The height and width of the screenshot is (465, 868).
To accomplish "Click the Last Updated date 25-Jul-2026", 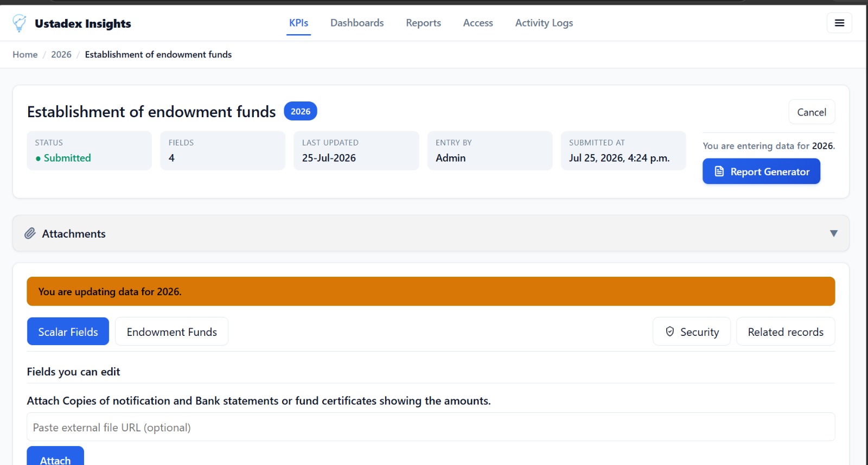I will pyautogui.click(x=329, y=158).
